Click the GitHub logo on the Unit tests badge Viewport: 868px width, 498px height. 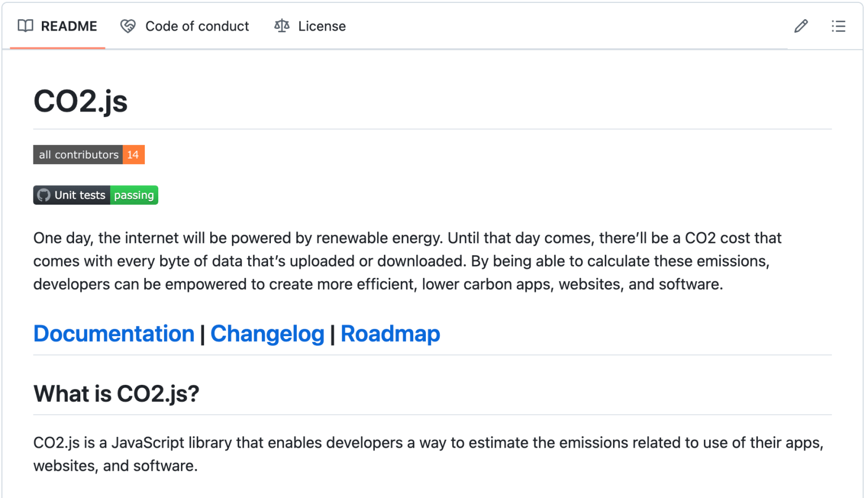click(x=44, y=195)
